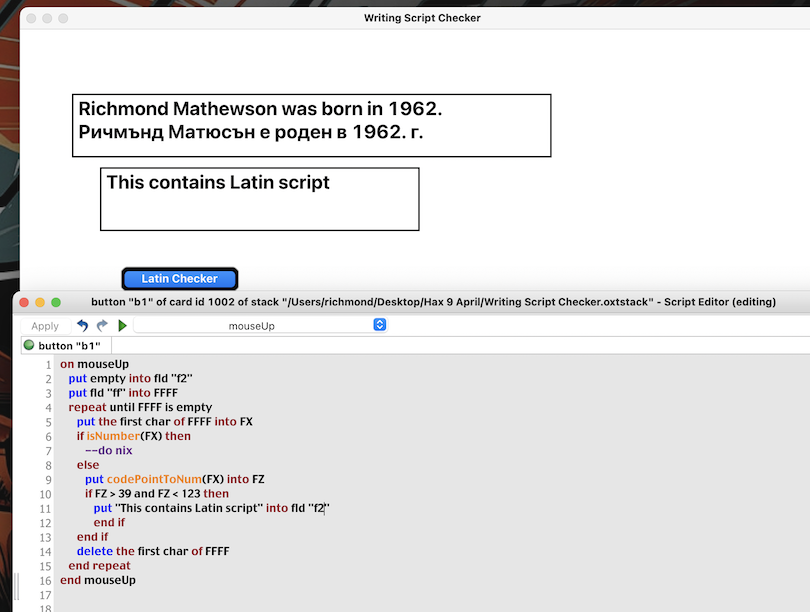
Task: Click line number 10 in the gutter
Action: pyautogui.click(x=45, y=495)
